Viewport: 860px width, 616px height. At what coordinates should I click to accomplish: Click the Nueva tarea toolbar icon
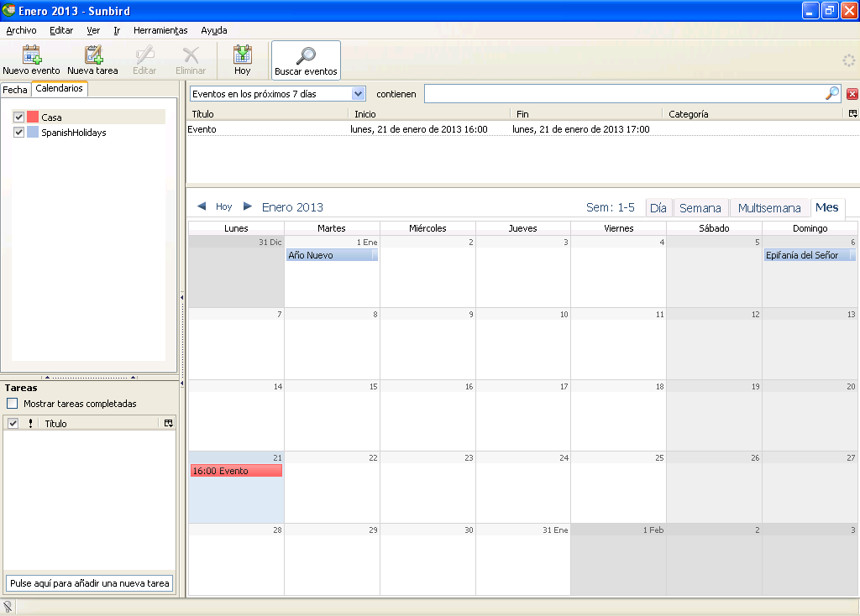click(92, 55)
